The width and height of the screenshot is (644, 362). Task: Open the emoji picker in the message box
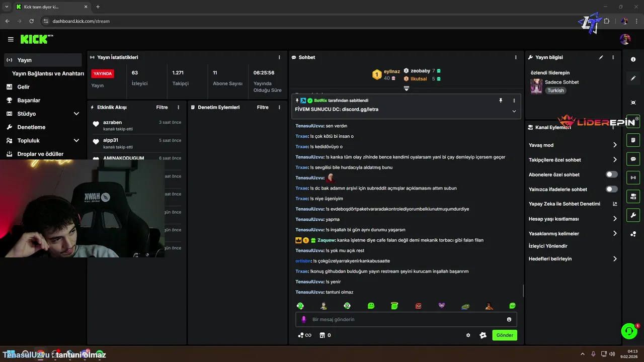click(x=509, y=319)
